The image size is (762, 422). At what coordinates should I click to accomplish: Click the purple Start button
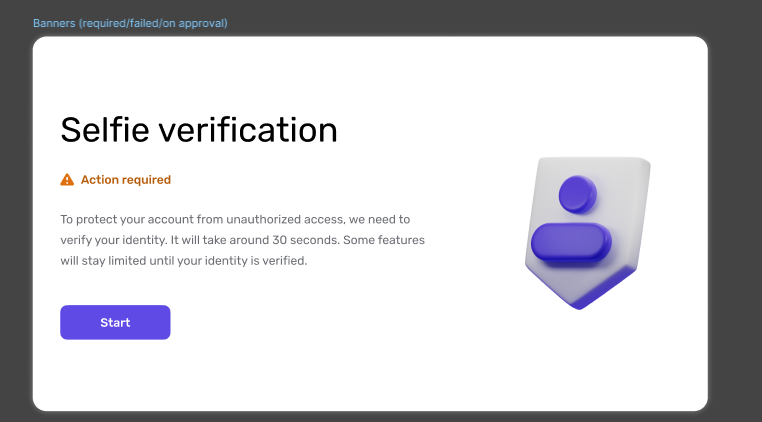pos(115,322)
